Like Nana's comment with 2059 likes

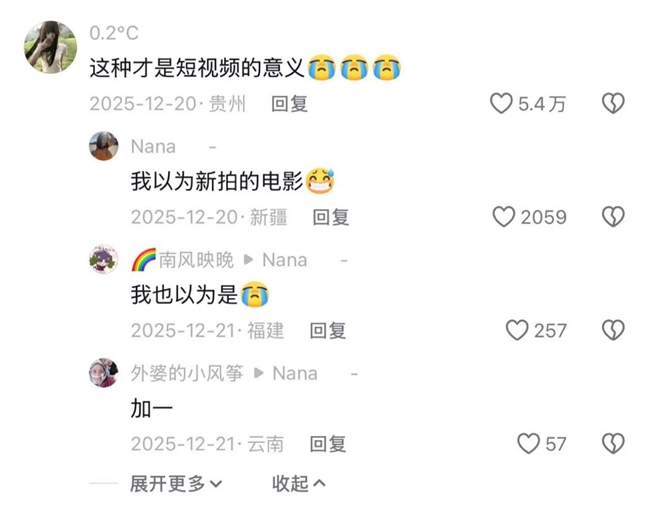[504, 217]
